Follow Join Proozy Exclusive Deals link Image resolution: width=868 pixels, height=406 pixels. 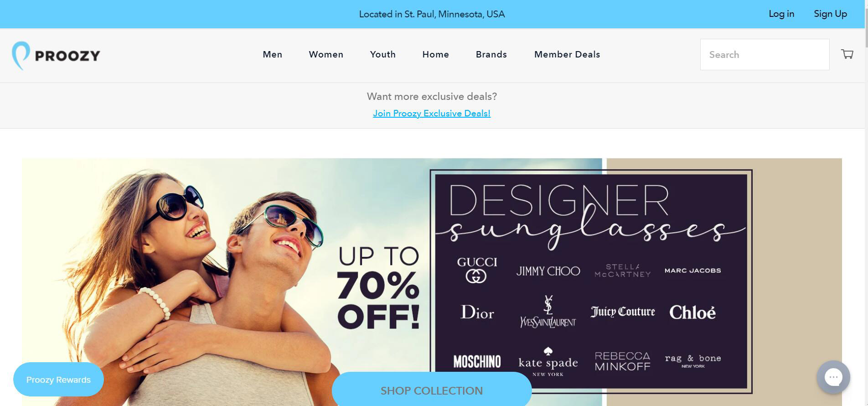click(x=432, y=113)
